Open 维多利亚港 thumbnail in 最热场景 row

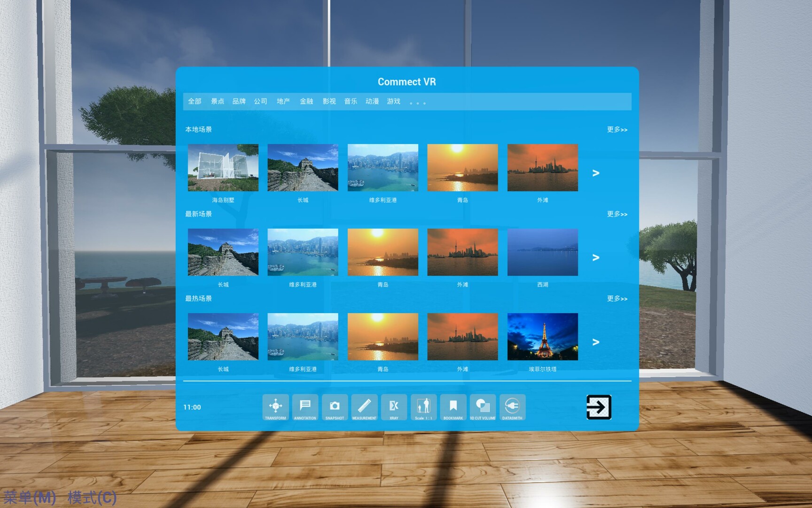(x=303, y=337)
